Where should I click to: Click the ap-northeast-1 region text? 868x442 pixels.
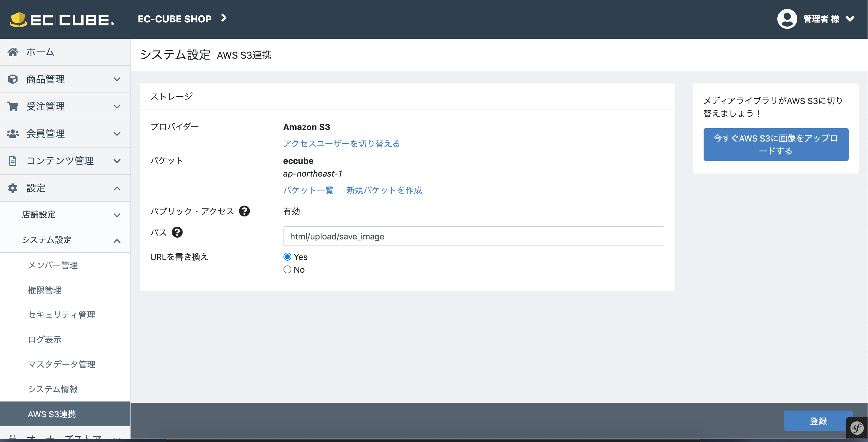point(313,174)
